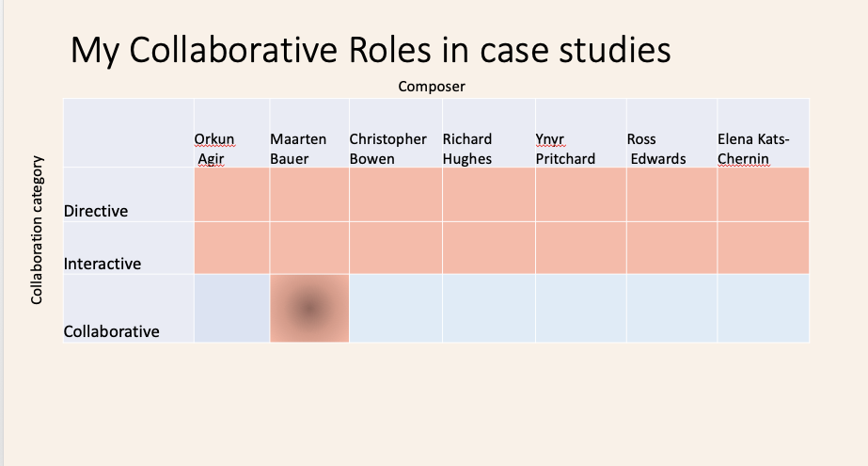
Task: Click the empty top-left table corner cell
Action: tap(128, 133)
